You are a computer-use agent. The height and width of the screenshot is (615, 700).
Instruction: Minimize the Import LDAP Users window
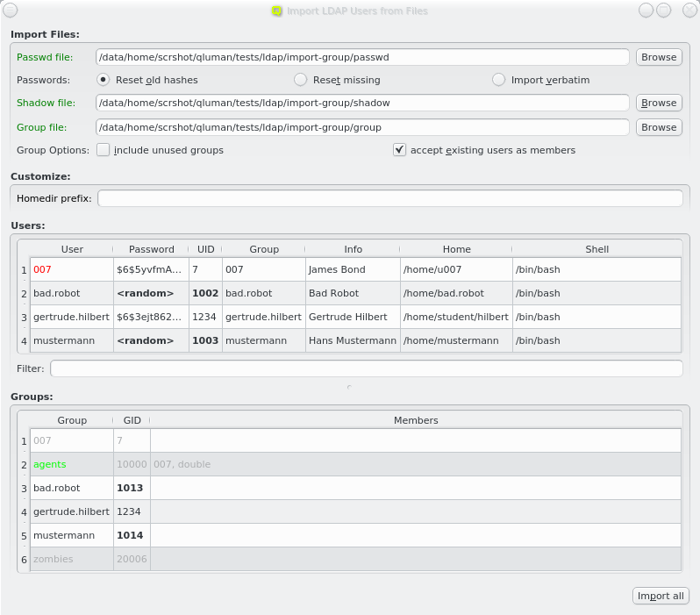click(x=646, y=10)
